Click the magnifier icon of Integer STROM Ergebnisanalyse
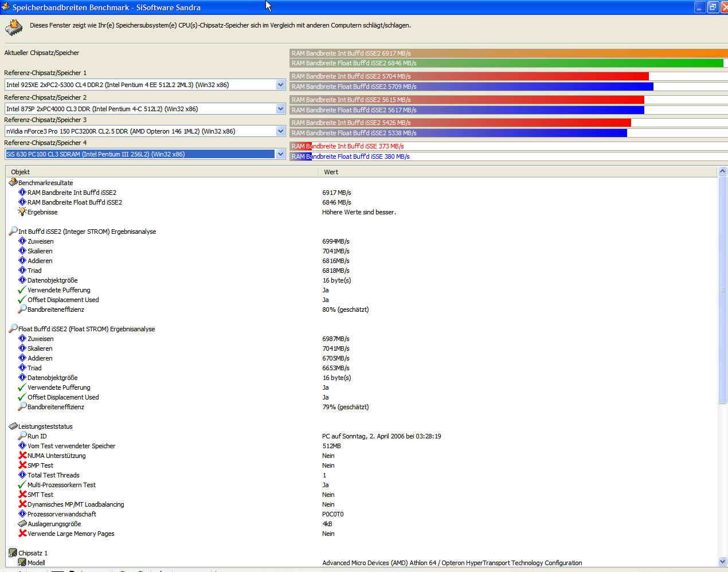The width and height of the screenshot is (728, 572). [x=13, y=231]
